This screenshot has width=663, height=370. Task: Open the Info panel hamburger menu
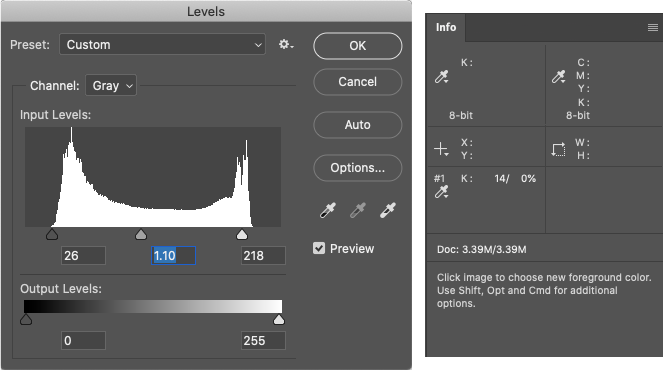coord(652,27)
